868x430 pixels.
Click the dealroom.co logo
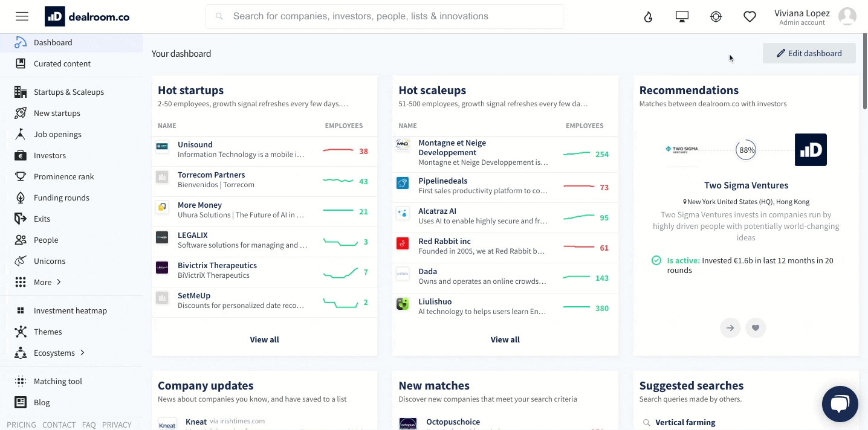pyautogui.click(x=87, y=16)
